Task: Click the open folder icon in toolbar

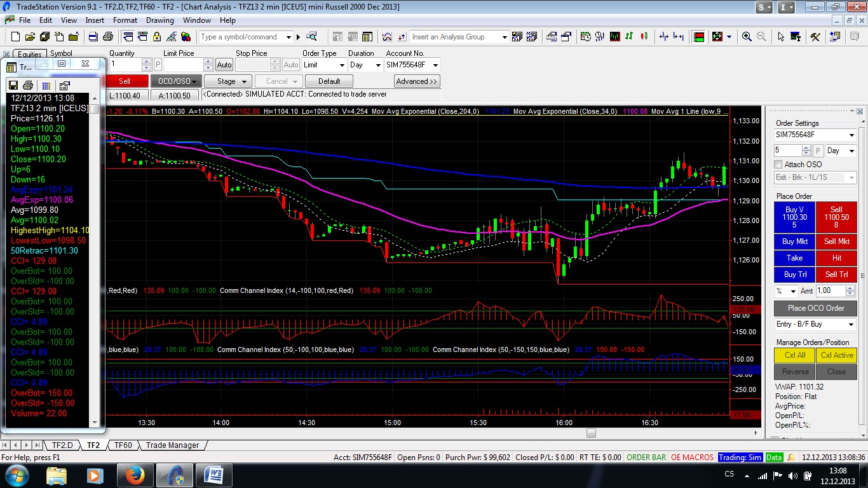Action: point(29,37)
